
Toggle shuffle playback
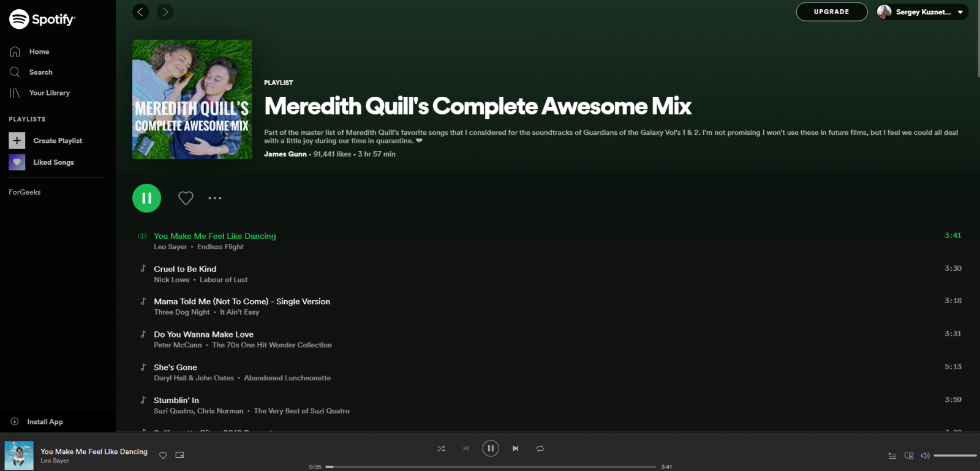pos(441,448)
